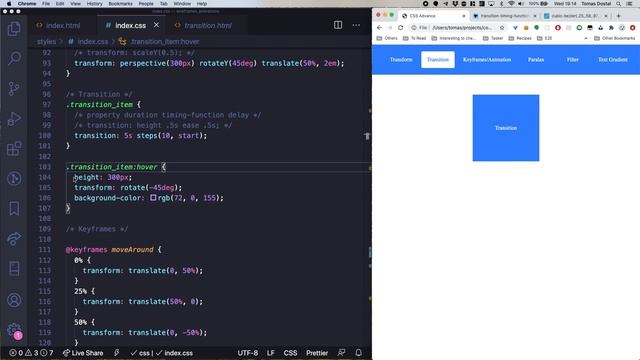640x360 pixels.
Task: Open Spotlight search in menu bar
Action: [x=619, y=4]
